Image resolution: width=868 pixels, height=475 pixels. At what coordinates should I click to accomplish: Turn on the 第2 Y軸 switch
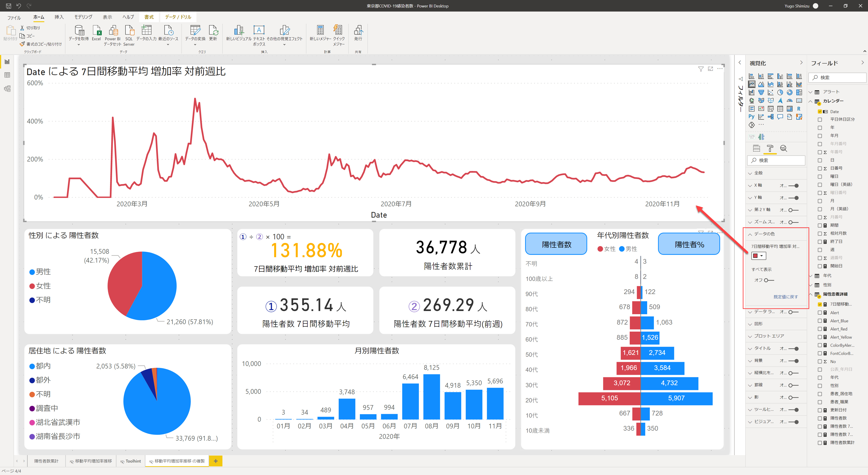(794, 210)
